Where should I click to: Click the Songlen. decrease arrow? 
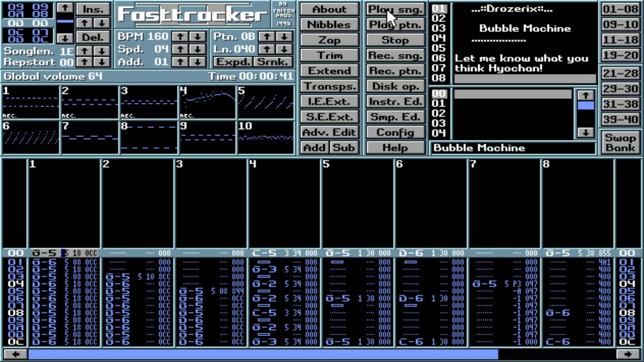[102, 51]
